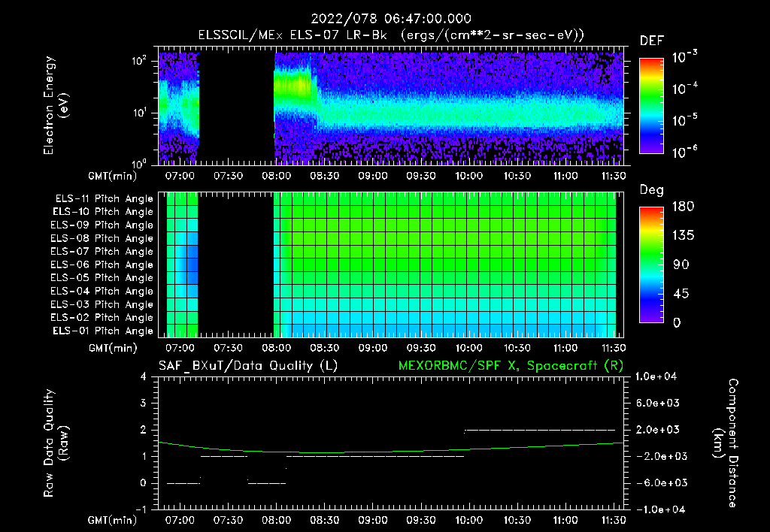Click the 10⁻³ label on DEF scale
The image size is (770, 532).
click(x=684, y=57)
